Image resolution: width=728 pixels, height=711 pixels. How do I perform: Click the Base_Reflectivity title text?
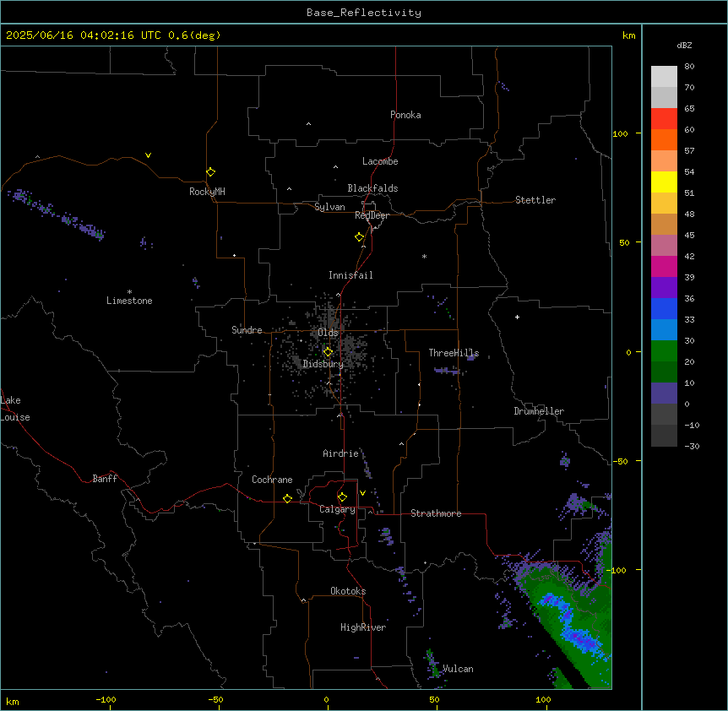coord(364,13)
